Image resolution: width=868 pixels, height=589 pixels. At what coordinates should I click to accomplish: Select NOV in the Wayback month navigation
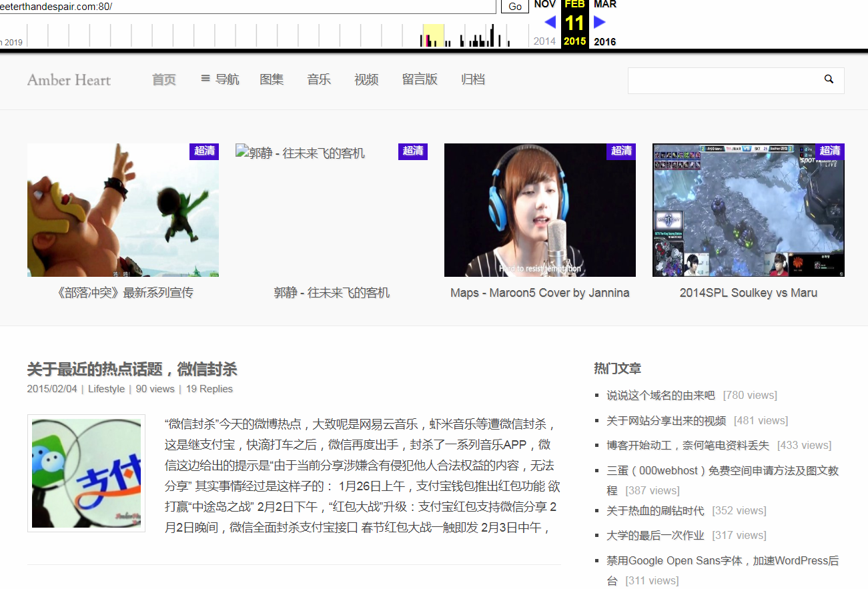(x=545, y=4)
